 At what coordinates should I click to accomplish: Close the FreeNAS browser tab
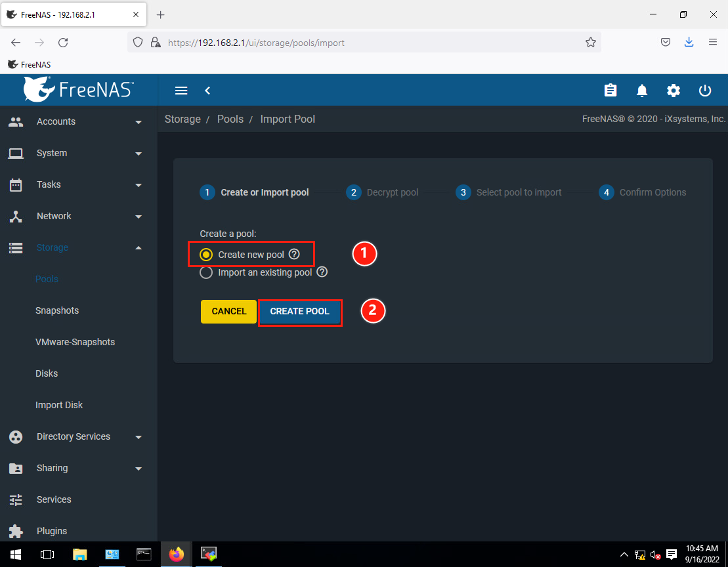tap(136, 14)
